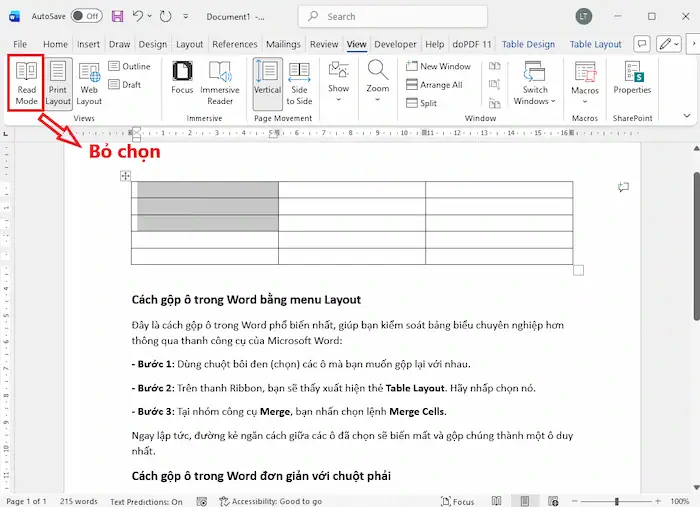Image resolution: width=700 pixels, height=507 pixels.
Task: Switch to Outline view
Action: [129, 66]
